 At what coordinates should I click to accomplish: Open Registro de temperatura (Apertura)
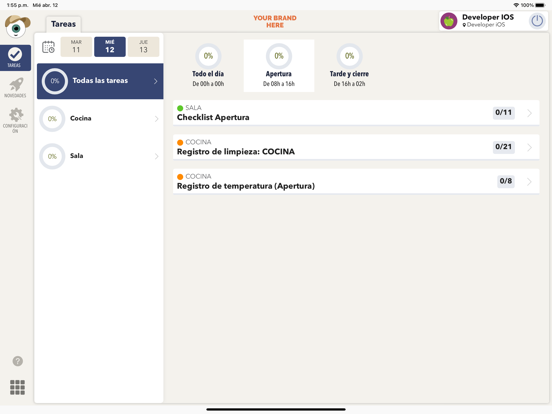click(x=356, y=181)
